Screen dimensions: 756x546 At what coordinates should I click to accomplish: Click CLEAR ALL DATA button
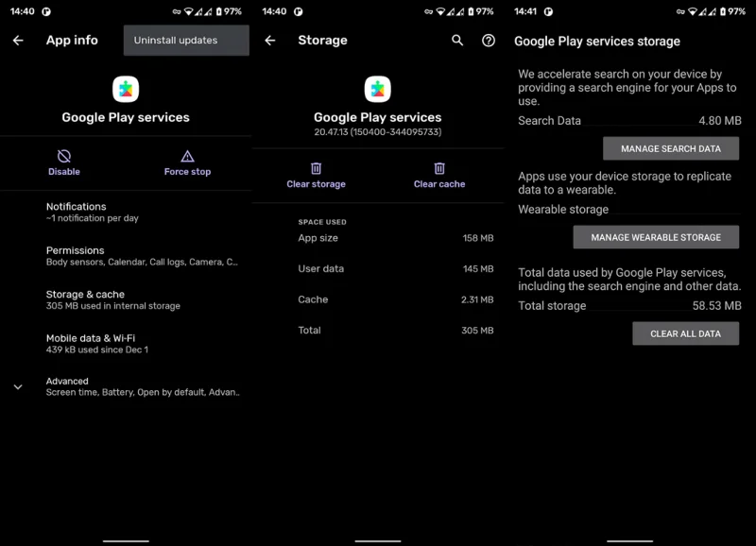point(685,333)
